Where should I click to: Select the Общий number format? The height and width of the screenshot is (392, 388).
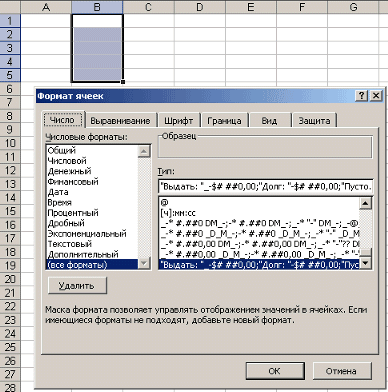(x=92, y=150)
